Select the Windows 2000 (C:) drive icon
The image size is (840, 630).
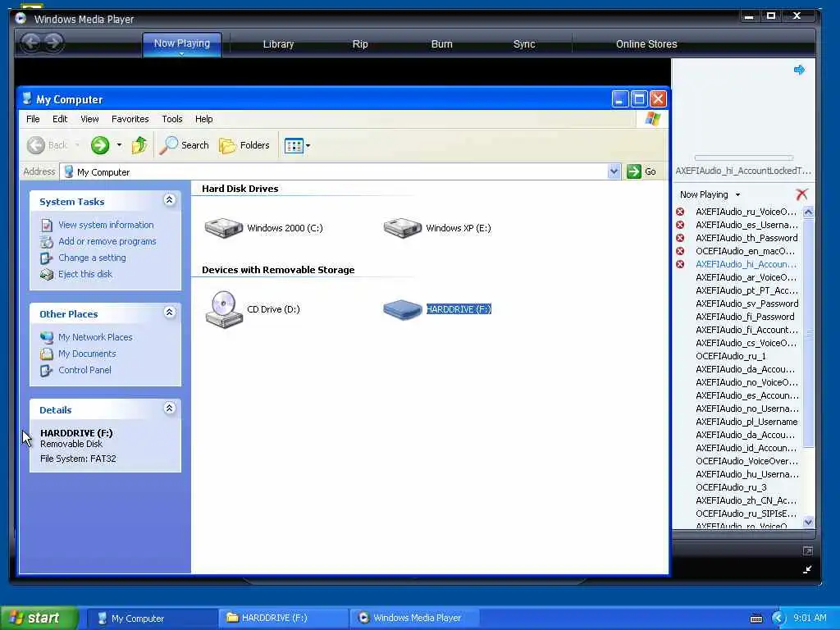224,228
